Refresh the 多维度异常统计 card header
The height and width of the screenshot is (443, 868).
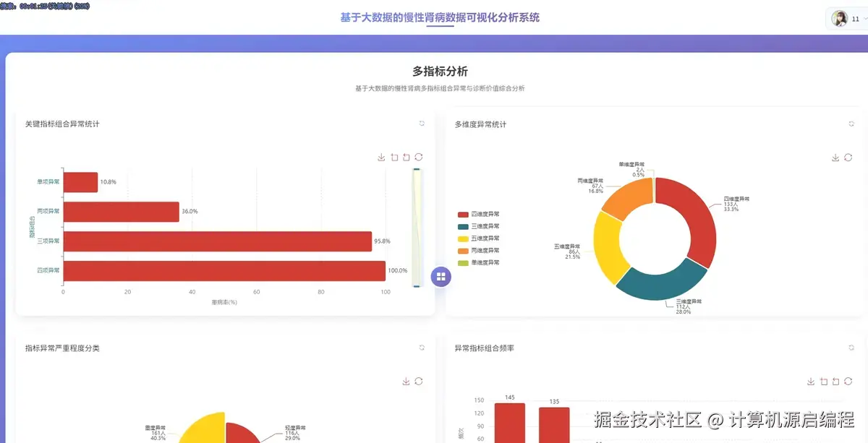pyautogui.click(x=851, y=124)
